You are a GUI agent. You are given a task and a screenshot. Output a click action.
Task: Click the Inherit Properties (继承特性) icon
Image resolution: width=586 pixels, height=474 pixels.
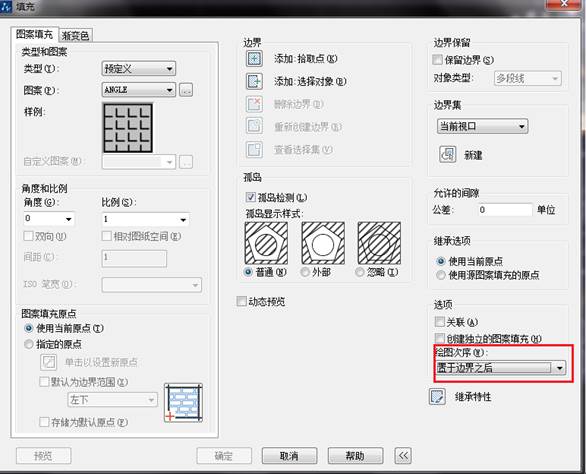tap(437, 397)
